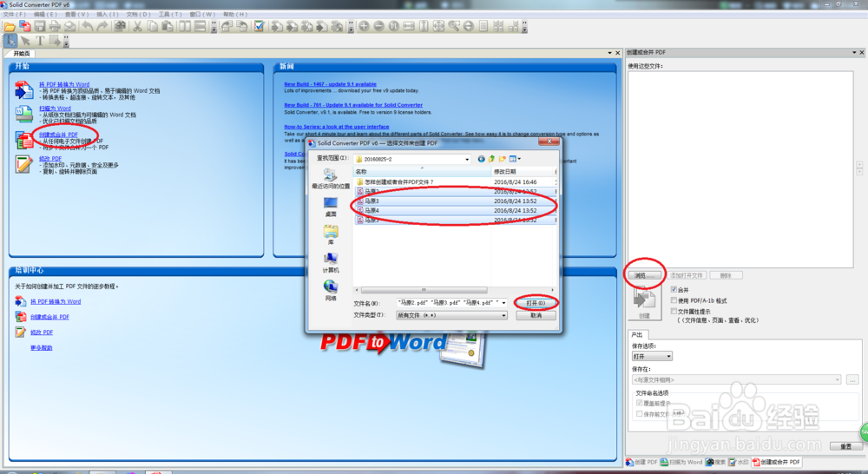
Task: Open the 文件类型 所有文件 dropdown
Action: tap(503, 315)
